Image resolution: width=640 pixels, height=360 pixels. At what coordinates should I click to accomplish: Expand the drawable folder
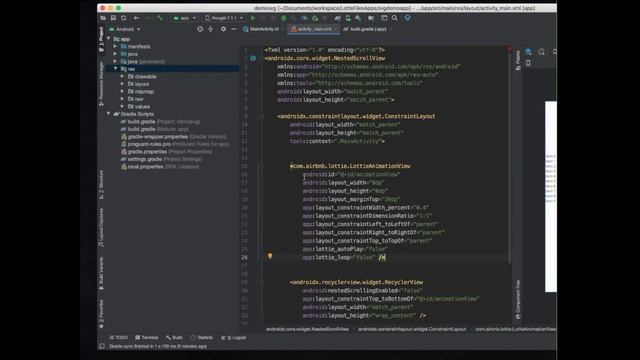tap(122, 76)
